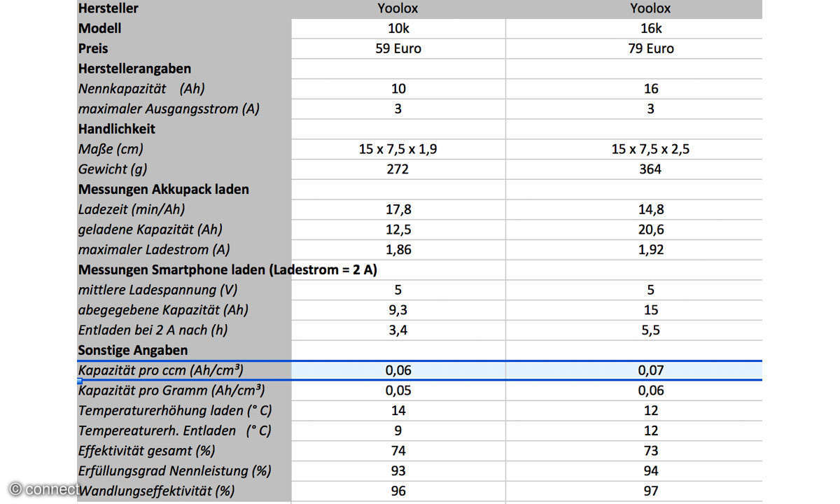Click the abegegebene Kapazität value "15"

[650, 309]
